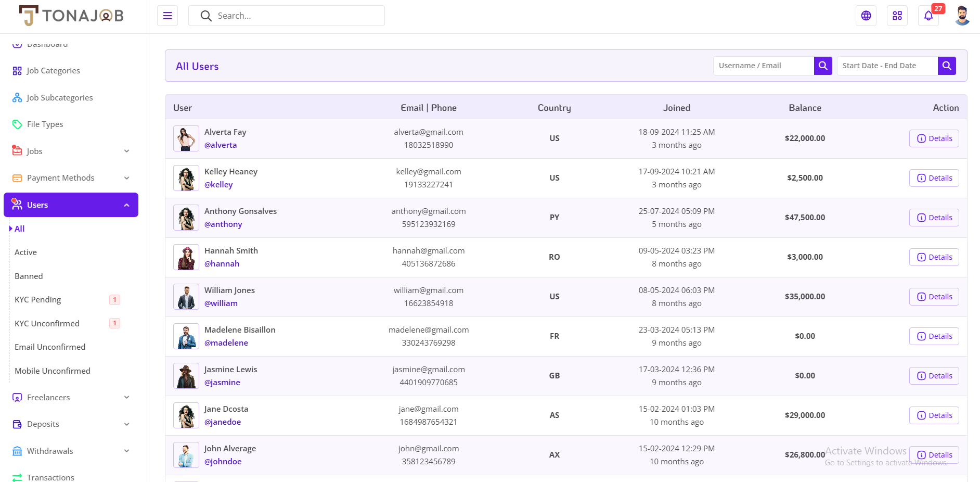Image resolution: width=980 pixels, height=482 pixels.
Task: Open the @anthony username link
Action: (223, 224)
